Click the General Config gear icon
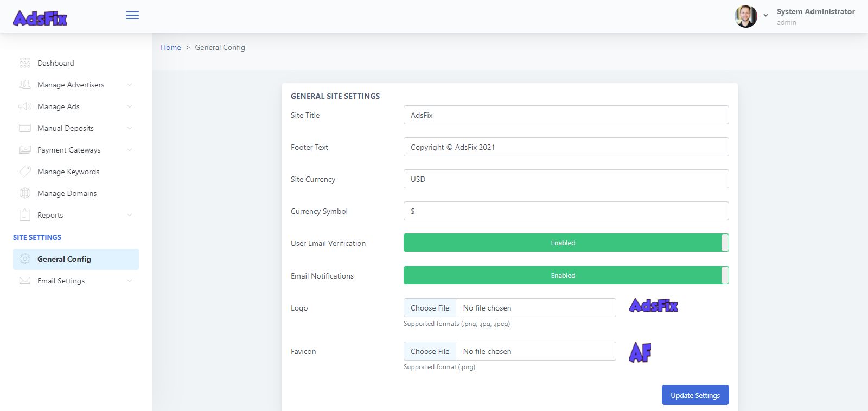 [25, 259]
